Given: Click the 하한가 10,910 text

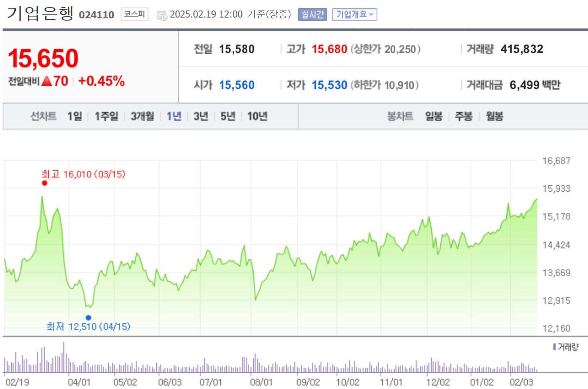Looking at the screenshot, I should point(385,85).
